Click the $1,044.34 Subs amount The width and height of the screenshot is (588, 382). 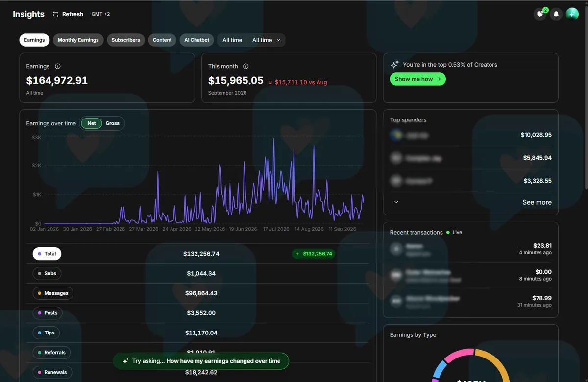201,273
